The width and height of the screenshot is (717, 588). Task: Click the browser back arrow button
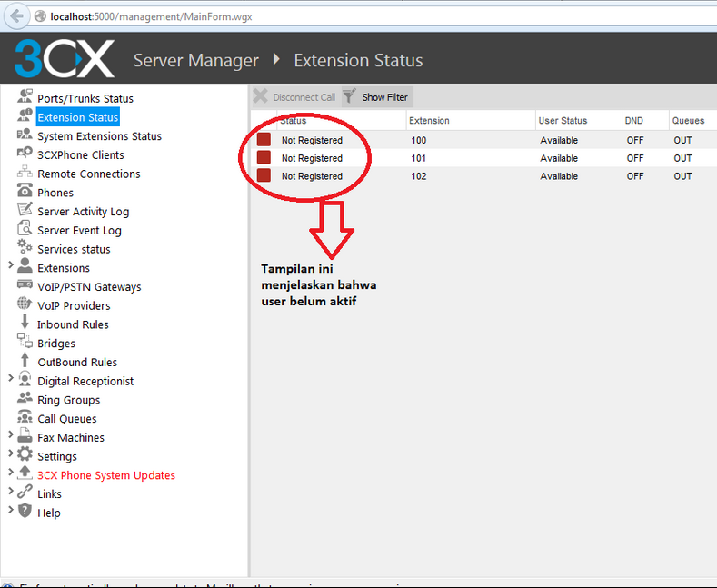(x=16, y=16)
